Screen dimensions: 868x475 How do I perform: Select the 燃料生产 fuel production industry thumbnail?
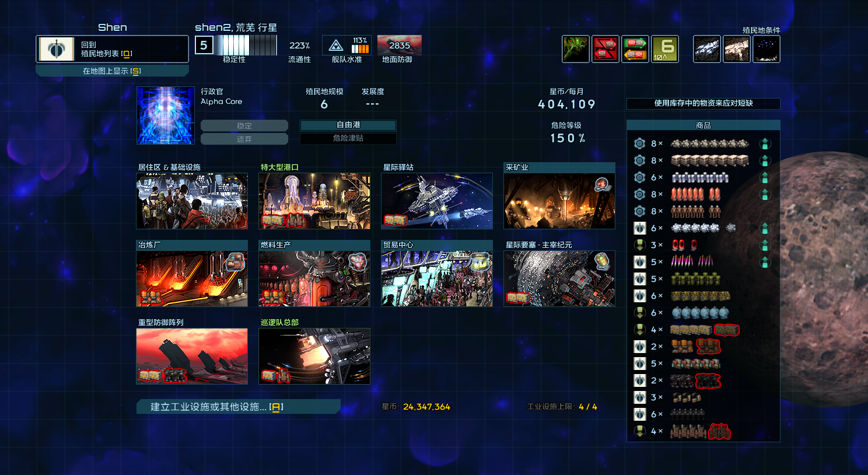tap(314, 278)
